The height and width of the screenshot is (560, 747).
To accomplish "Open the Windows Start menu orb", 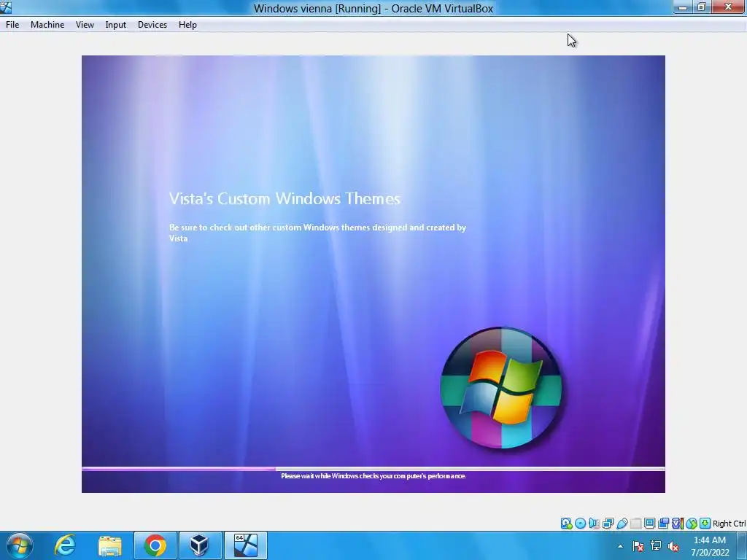I will (x=20, y=545).
